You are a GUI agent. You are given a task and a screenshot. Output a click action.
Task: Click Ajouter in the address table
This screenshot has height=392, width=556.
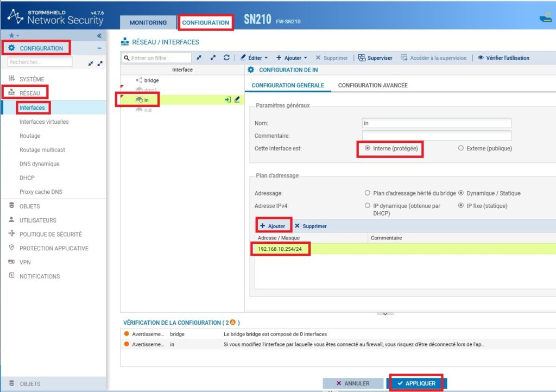point(273,226)
